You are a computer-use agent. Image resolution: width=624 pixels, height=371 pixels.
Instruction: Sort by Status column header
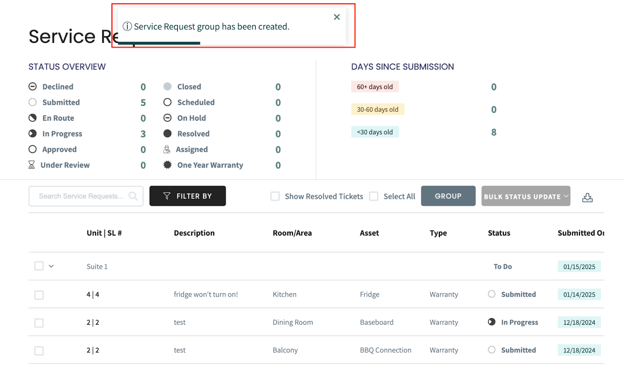[499, 233]
